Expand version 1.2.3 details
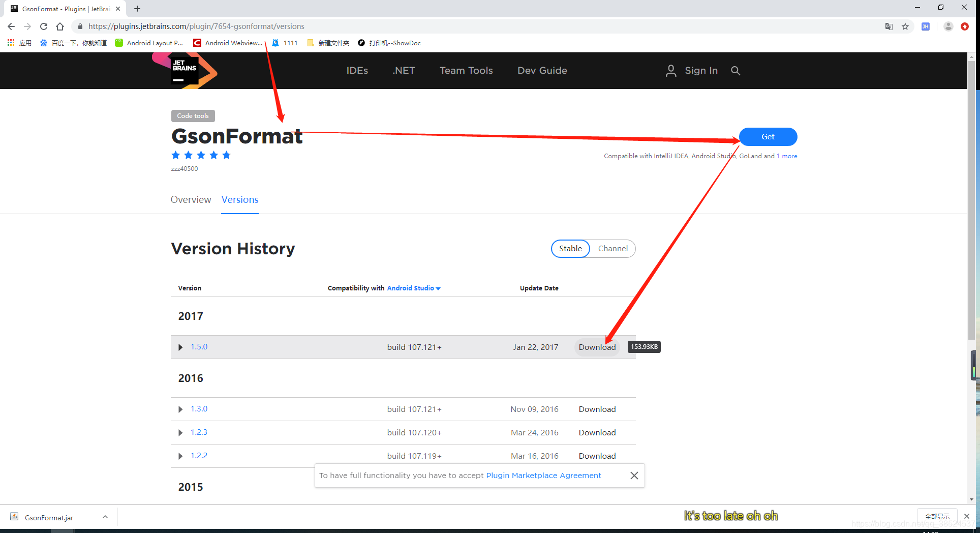The width and height of the screenshot is (980, 533). click(180, 433)
